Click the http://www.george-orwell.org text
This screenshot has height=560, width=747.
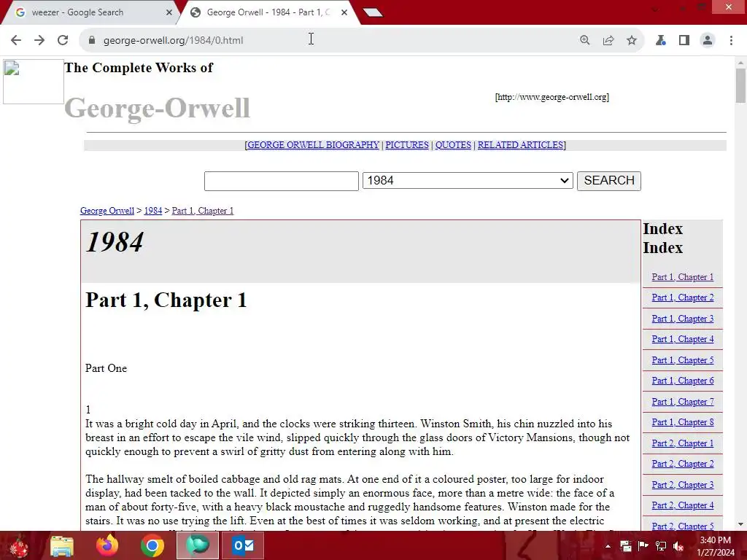point(551,97)
